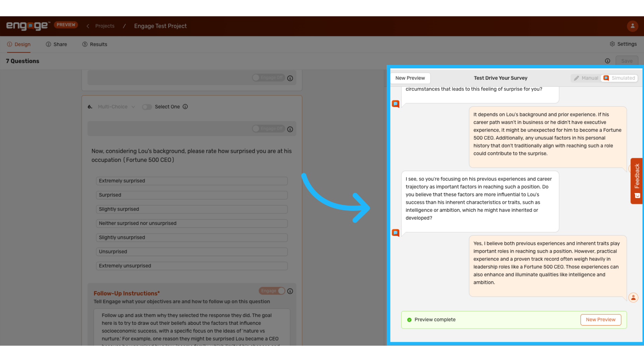Image resolution: width=644 pixels, height=362 pixels.
Task: Click the question 6 prompt text
Action: pyautogui.click(x=192, y=156)
